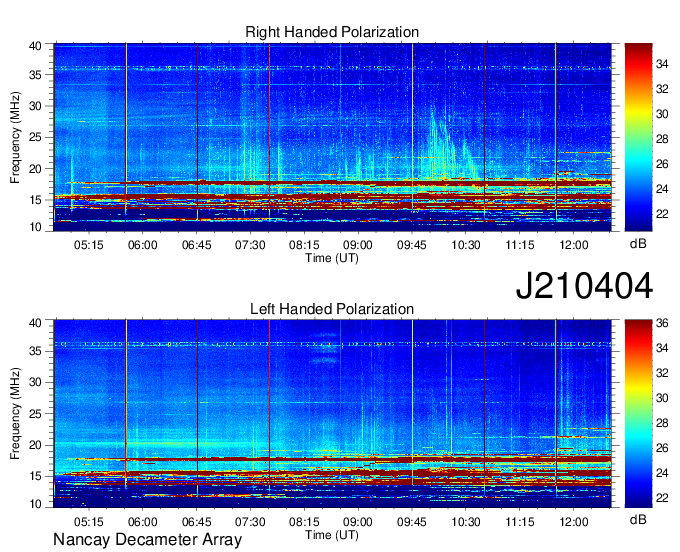Click 10:30 time tick under right-handed plot

466,245
